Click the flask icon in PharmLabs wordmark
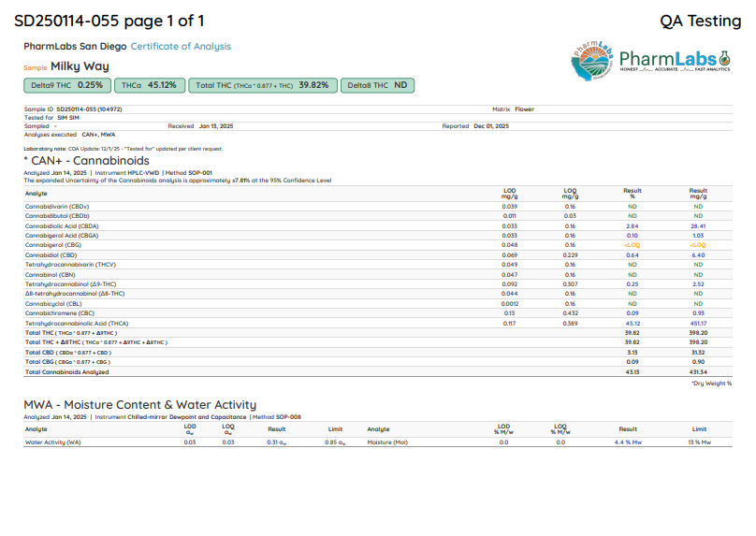 tap(724, 57)
